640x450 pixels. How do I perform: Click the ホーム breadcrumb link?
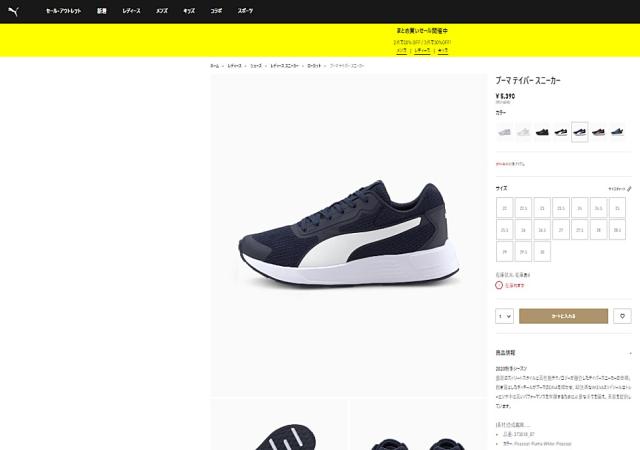coord(215,66)
